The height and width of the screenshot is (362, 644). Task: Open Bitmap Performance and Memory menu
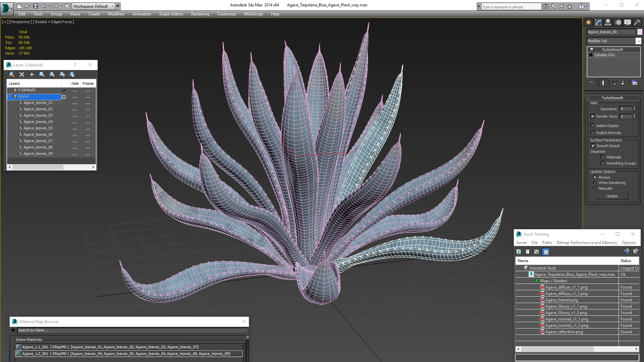[x=587, y=243]
